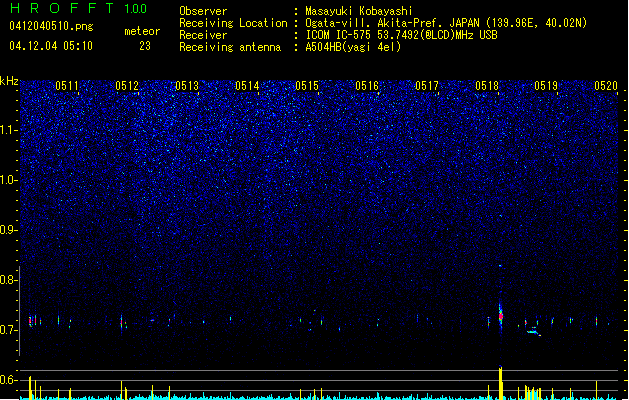Click the HROFFT title text
The image size is (629, 400).
(62, 8)
